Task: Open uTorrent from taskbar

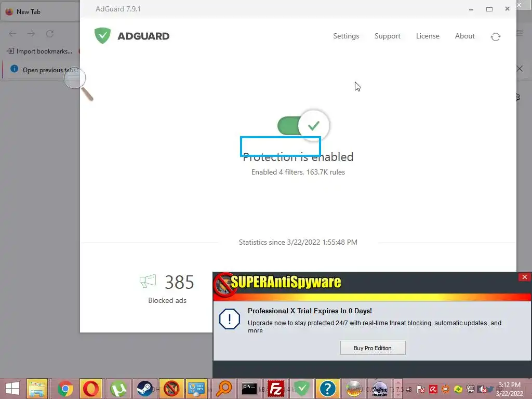Action: [118, 389]
